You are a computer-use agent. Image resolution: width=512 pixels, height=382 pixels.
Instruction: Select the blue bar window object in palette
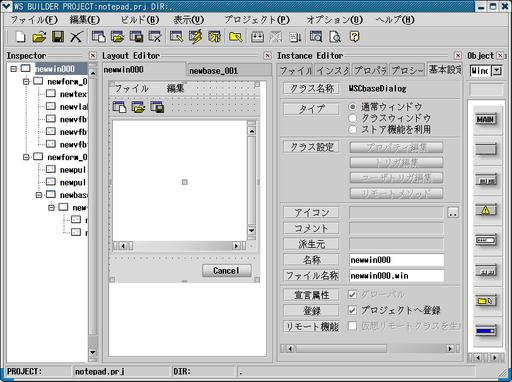[x=486, y=331]
